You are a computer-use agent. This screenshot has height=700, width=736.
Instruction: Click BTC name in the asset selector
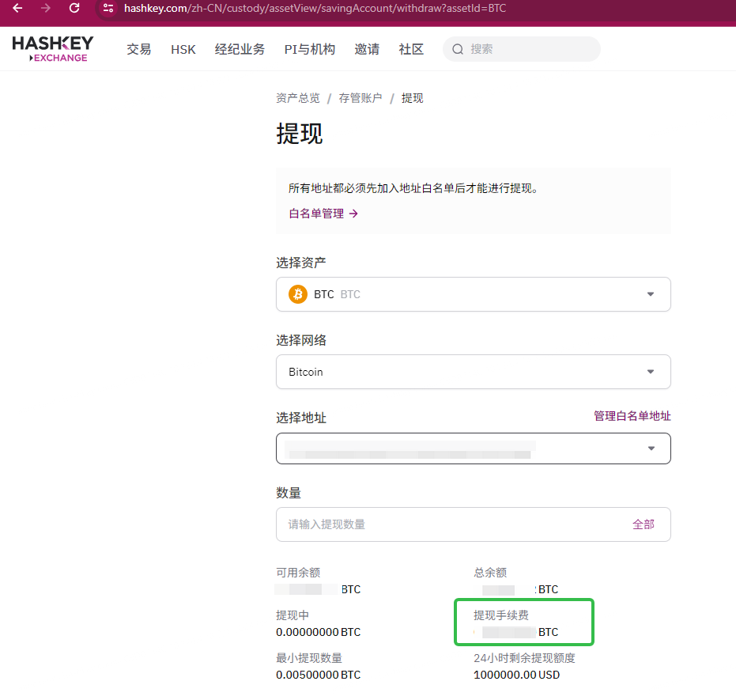(x=324, y=294)
